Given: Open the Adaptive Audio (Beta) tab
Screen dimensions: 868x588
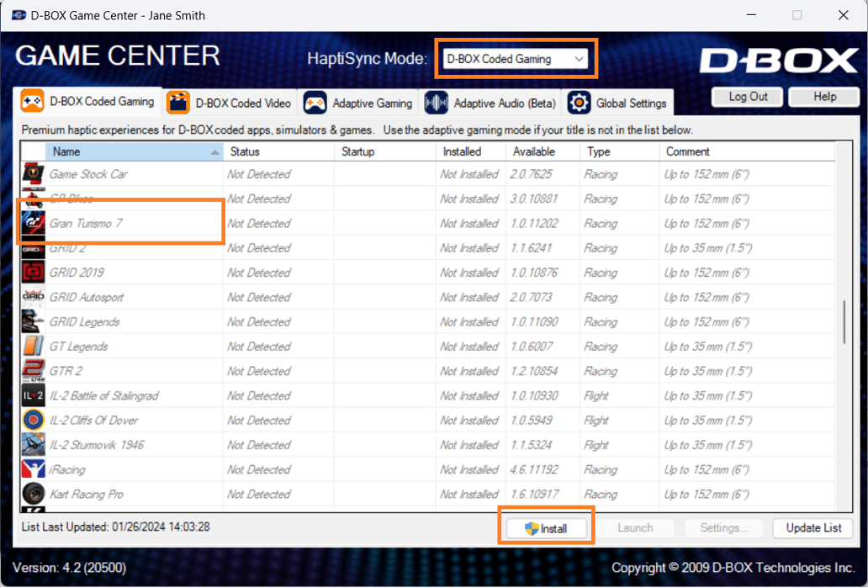Looking at the screenshot, I should point(492,103).
